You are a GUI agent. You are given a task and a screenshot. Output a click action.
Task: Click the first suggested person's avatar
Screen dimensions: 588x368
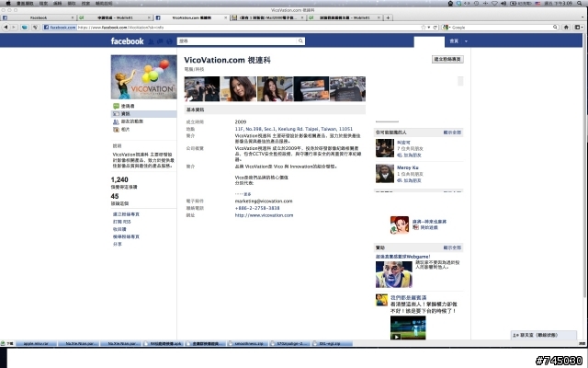pyautogui.click(x=385, y=148)
